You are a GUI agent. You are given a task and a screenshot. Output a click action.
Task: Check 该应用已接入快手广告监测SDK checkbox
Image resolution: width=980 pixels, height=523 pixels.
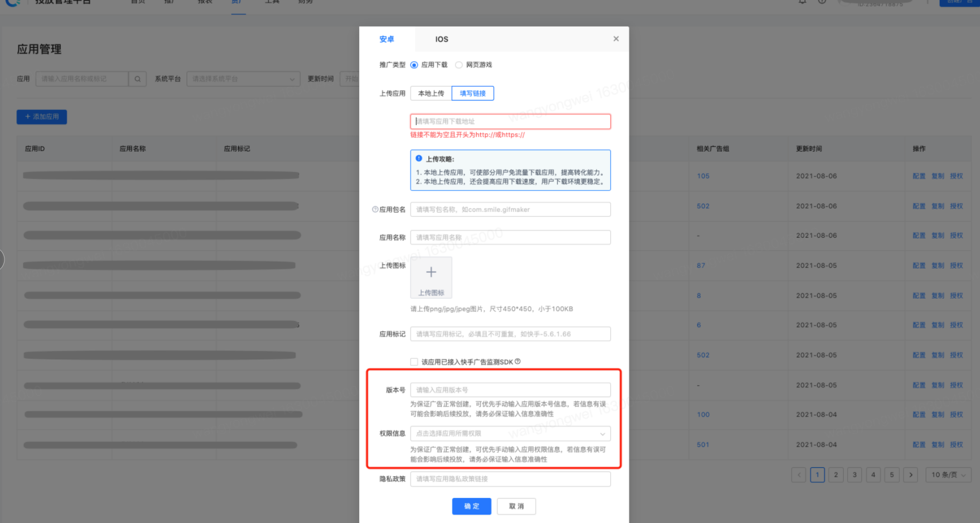pyautogui.click(x=414, y=362)
